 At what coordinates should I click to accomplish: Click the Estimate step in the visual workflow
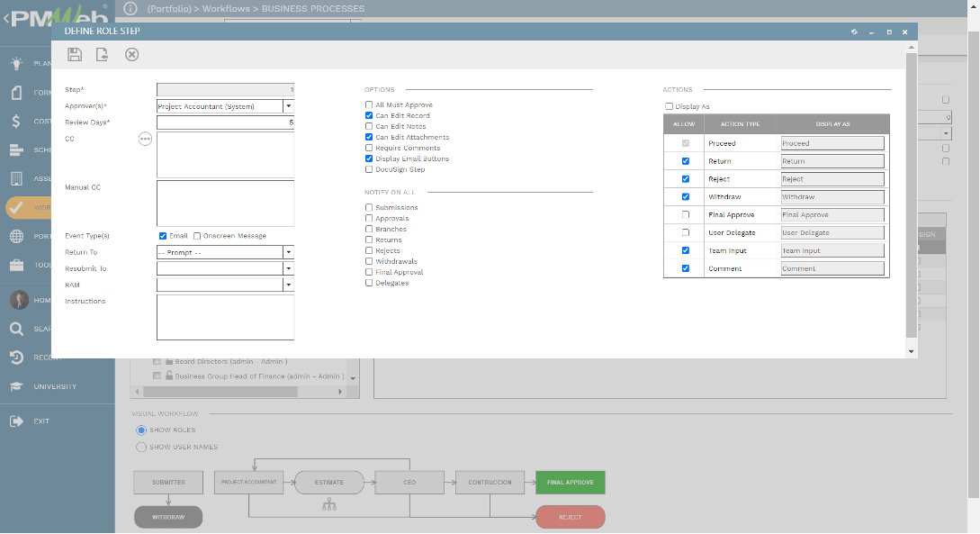pos(329,482)
